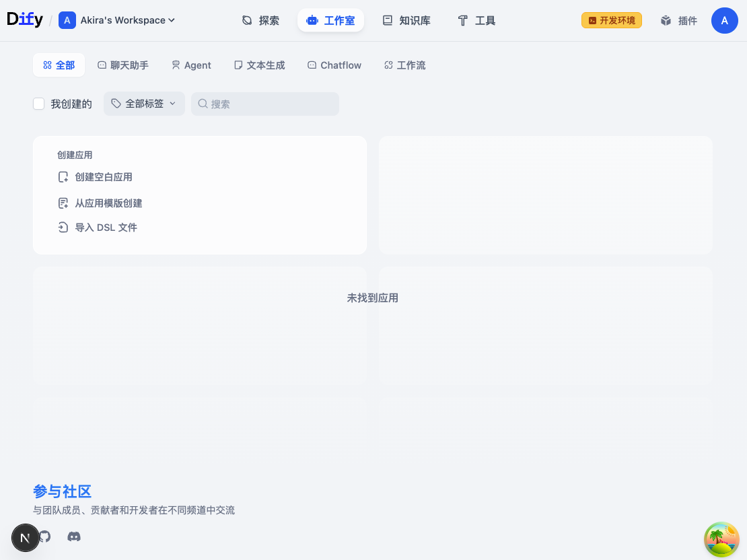Screen dimensions: 747x560
Task: Click the Dify logo
Action: point(25,20)
